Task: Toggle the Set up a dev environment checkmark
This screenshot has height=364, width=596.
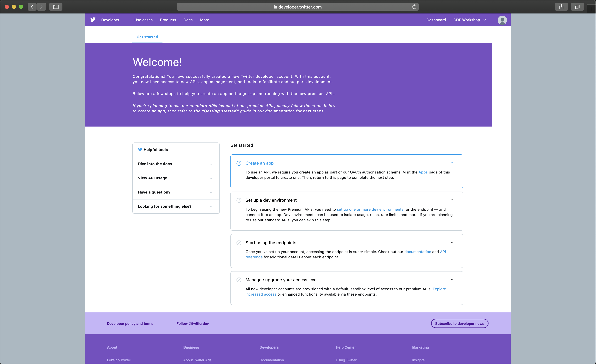Action: [x=239, y=200]
